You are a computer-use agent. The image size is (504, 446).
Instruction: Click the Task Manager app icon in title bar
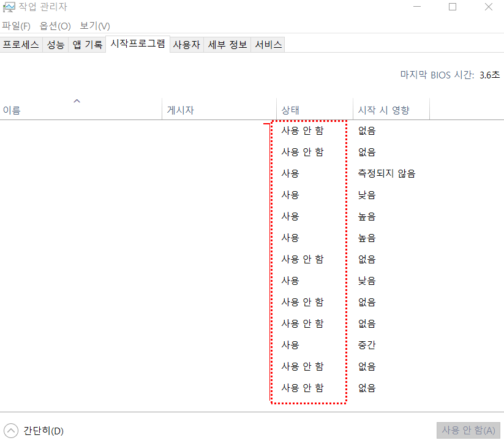(x=9, y=7)
